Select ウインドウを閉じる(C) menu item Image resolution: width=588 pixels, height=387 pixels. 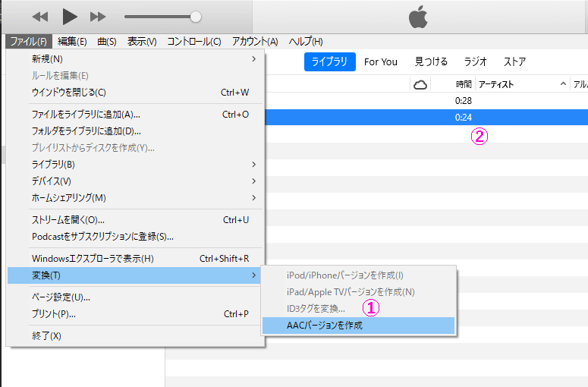coord(135,93)
